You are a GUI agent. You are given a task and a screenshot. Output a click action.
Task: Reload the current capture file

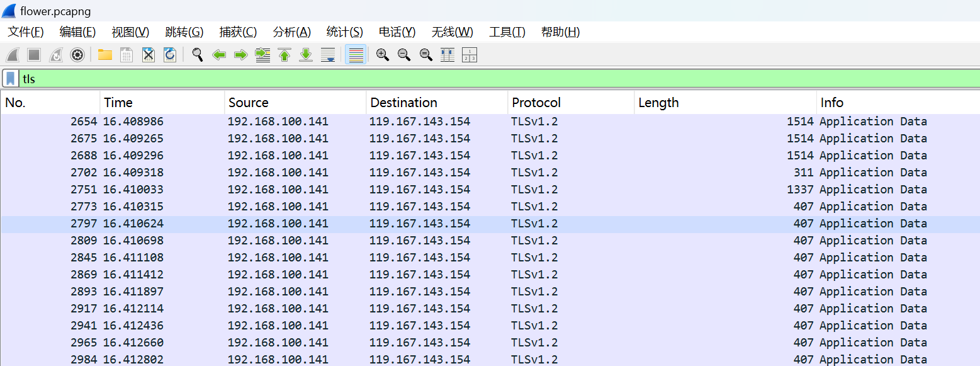click(x=169, y=55)
